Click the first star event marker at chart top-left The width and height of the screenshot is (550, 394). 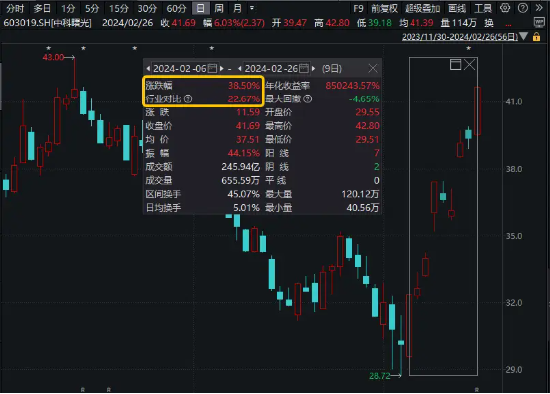click(x=49, y=48)
